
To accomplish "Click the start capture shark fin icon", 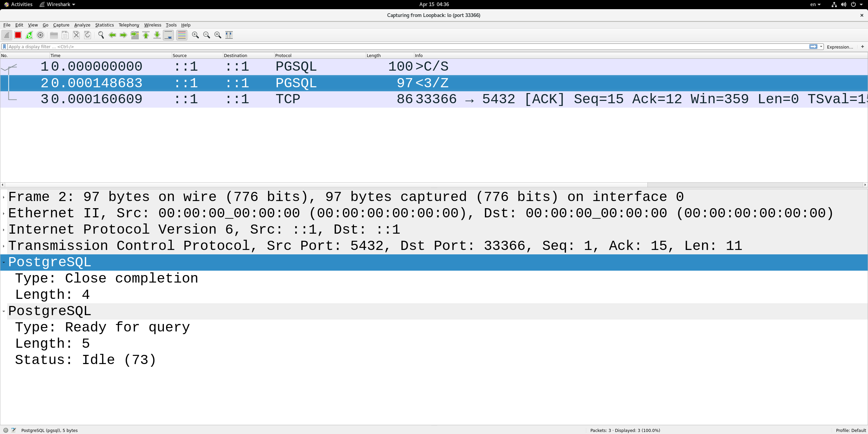I will pos(7,35).
